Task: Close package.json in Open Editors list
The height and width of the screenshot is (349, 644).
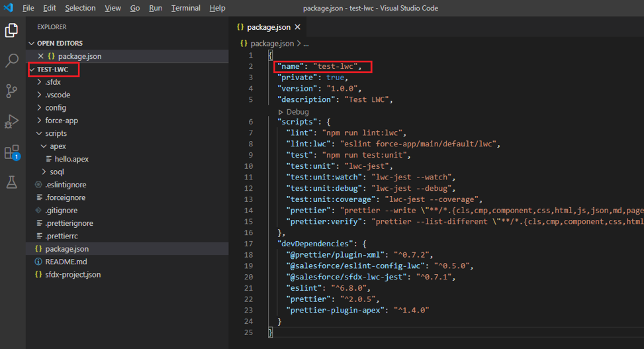Action: tap(40, 56)
